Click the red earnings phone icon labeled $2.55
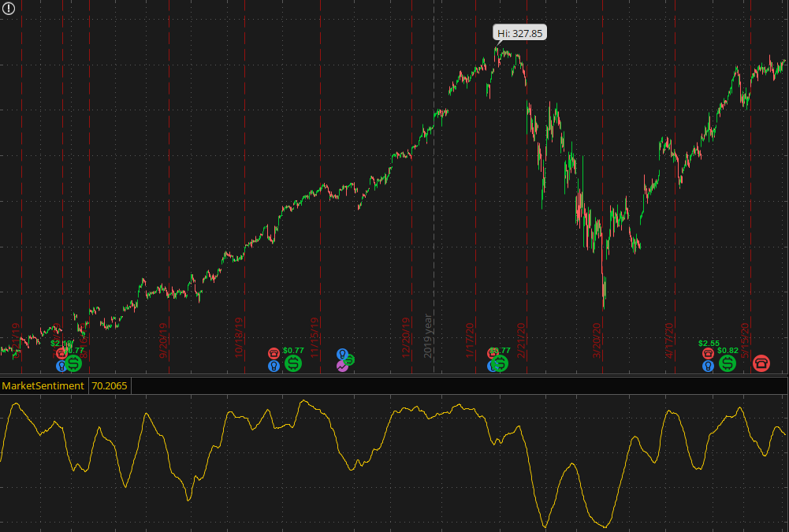The width and height of the screenshot is (789, 532). (x=708, y=354)
